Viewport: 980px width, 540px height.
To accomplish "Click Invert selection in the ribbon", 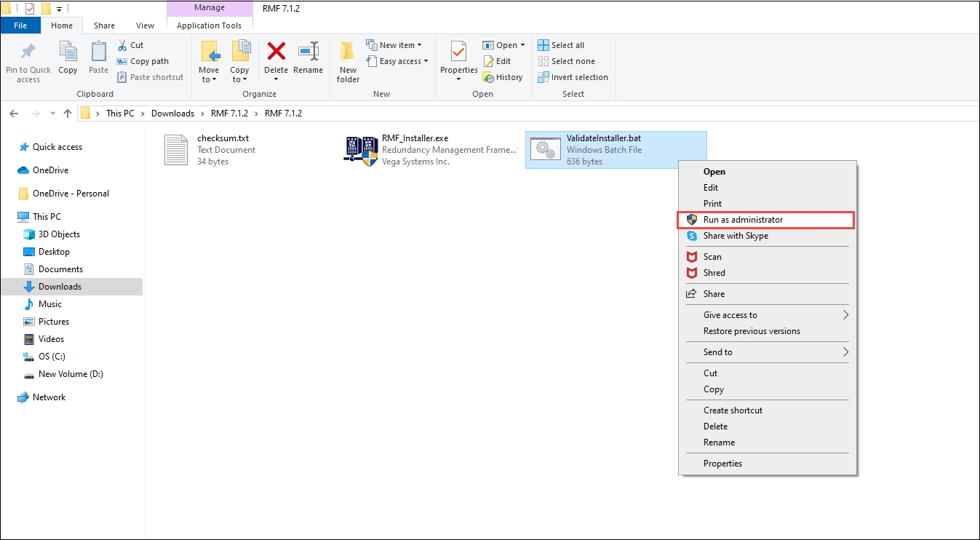I will pos(573,77).
